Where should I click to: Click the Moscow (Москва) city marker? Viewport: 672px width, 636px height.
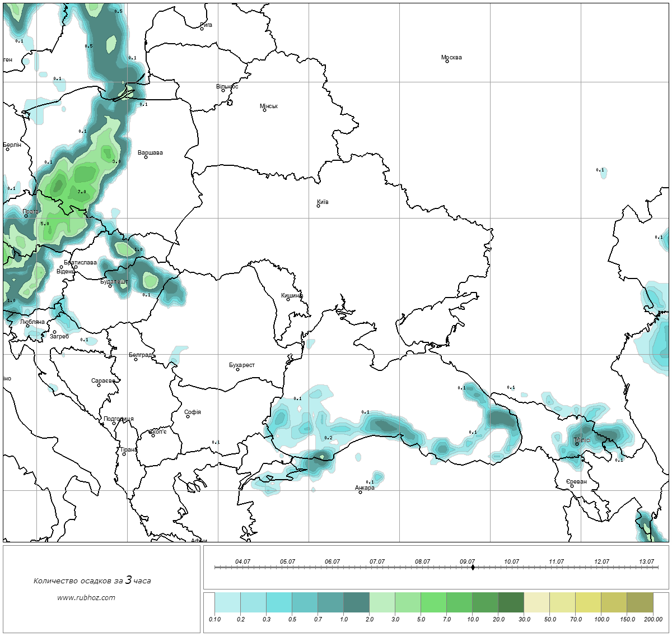tap(447, 61)
